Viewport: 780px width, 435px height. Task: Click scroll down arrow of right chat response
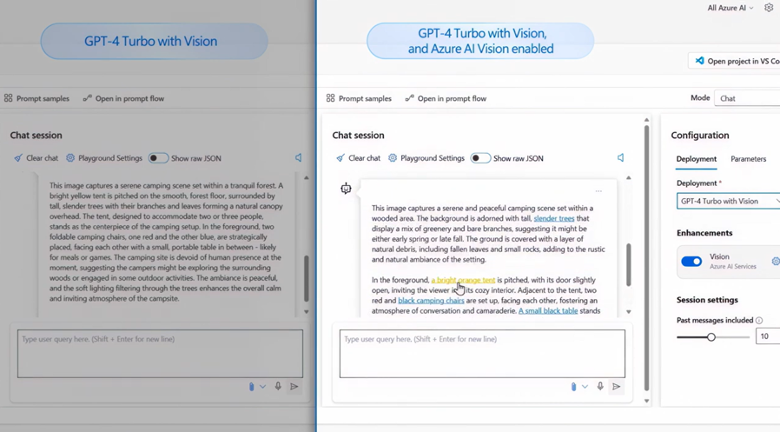coord(629,312)
